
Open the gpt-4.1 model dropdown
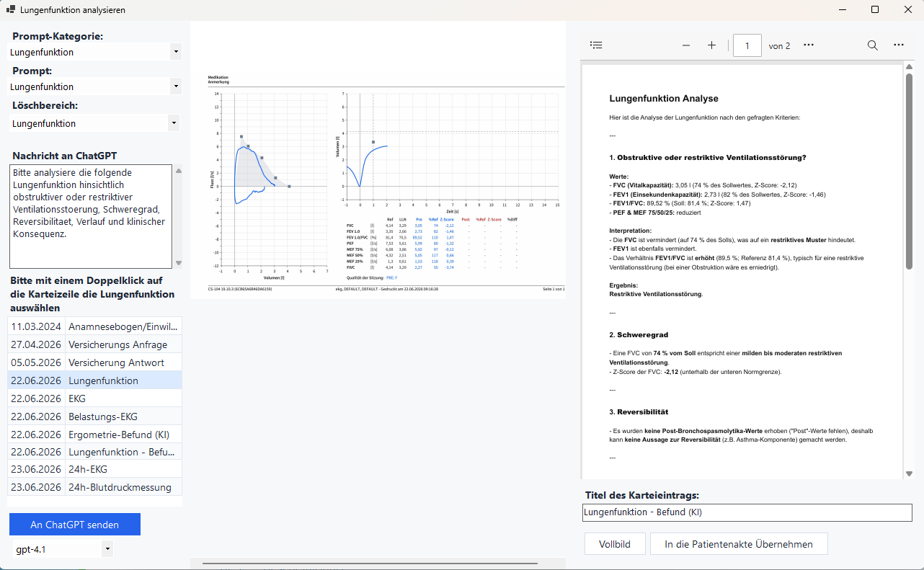pos(107,549)
